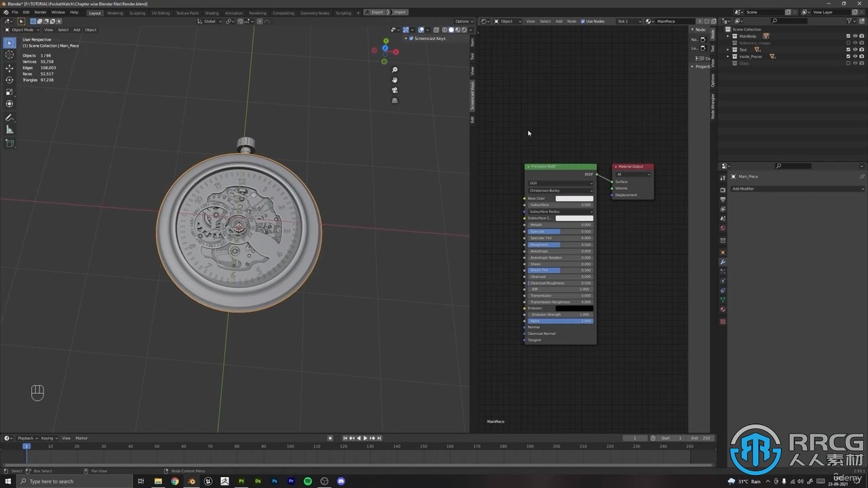The height and width of the screenshot is (488, 868).
Task: Adjust the Roughness slider on Principled BSDF
Action: click(560, 245)
